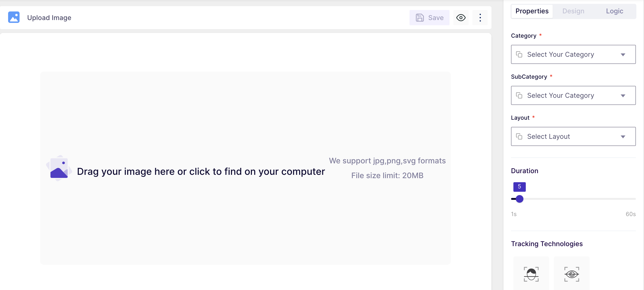This screenshot has width=644, height=290.
Task: Enable eye tracking technology icon
Action: coord(572,274)
